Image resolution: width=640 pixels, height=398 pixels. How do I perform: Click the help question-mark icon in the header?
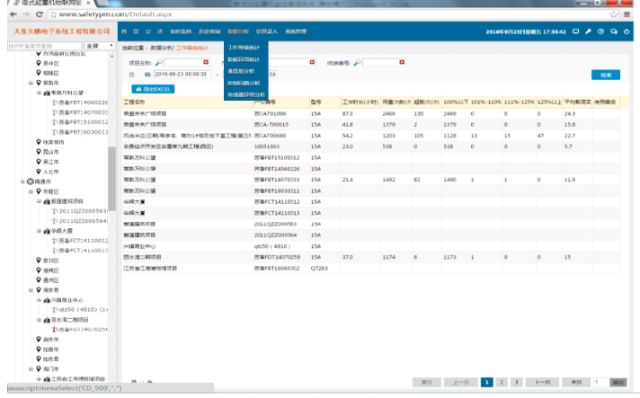pyautogui.click(x=601, y=31)
